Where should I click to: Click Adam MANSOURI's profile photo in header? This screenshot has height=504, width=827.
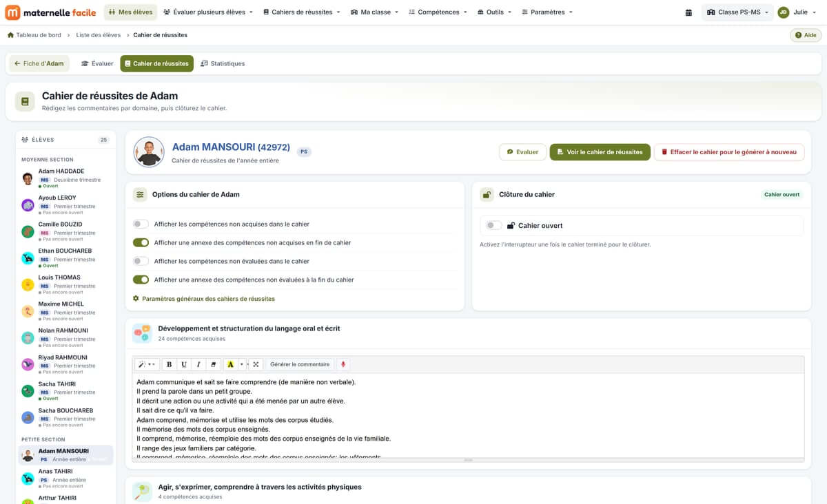(149, 152)
